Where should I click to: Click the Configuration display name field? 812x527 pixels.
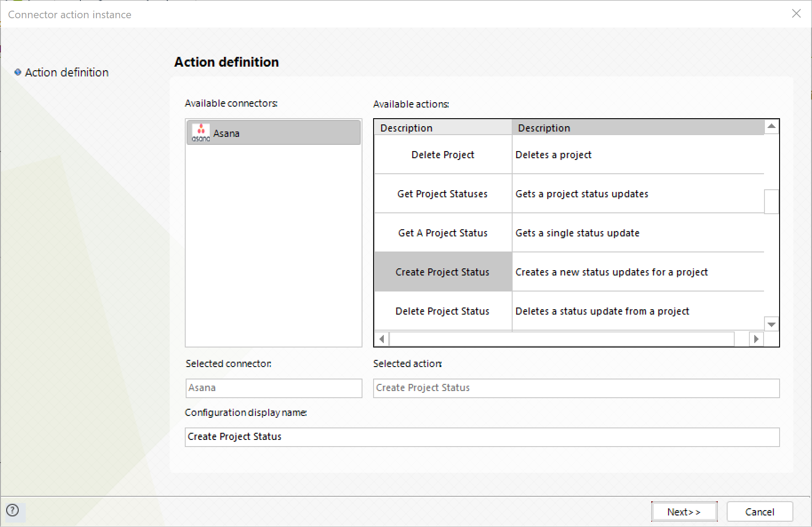[x=482, y=437]
